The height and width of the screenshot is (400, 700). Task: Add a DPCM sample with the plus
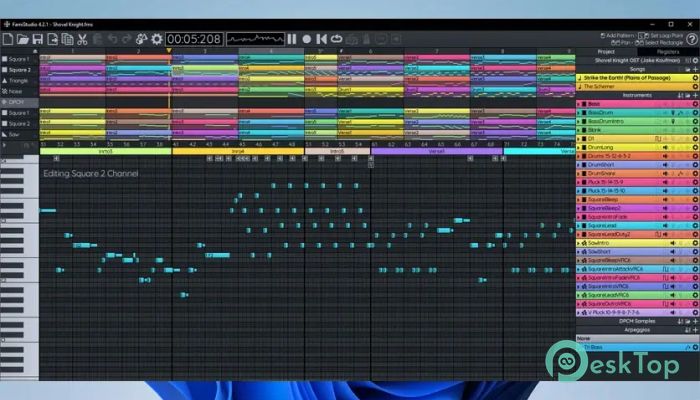[x=696, y=321]
